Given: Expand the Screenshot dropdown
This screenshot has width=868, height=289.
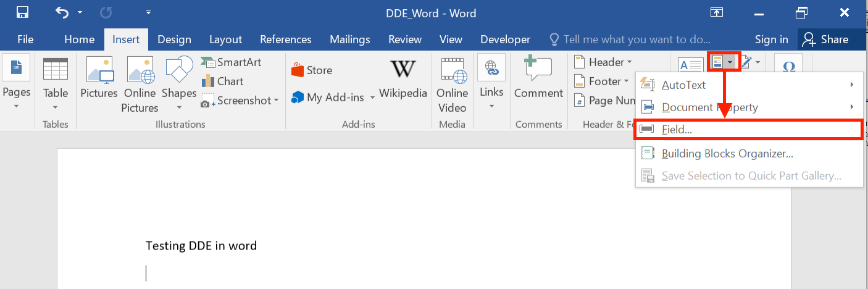Looking at the screenshot, I should point(276,101).
